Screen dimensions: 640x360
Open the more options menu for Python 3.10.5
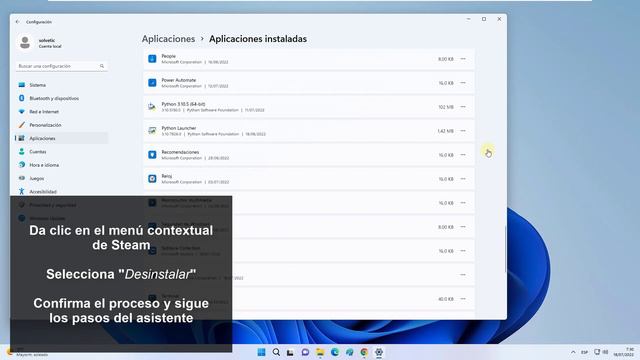coord(463,107)
